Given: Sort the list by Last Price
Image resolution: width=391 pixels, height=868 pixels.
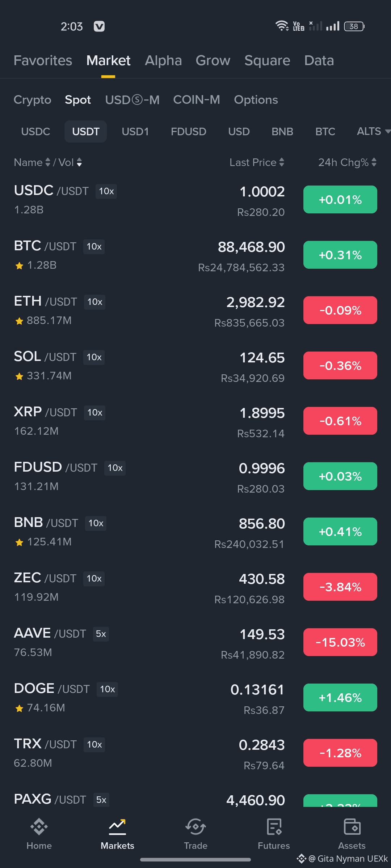Looking at the screenshot, I should coord(257,162).
